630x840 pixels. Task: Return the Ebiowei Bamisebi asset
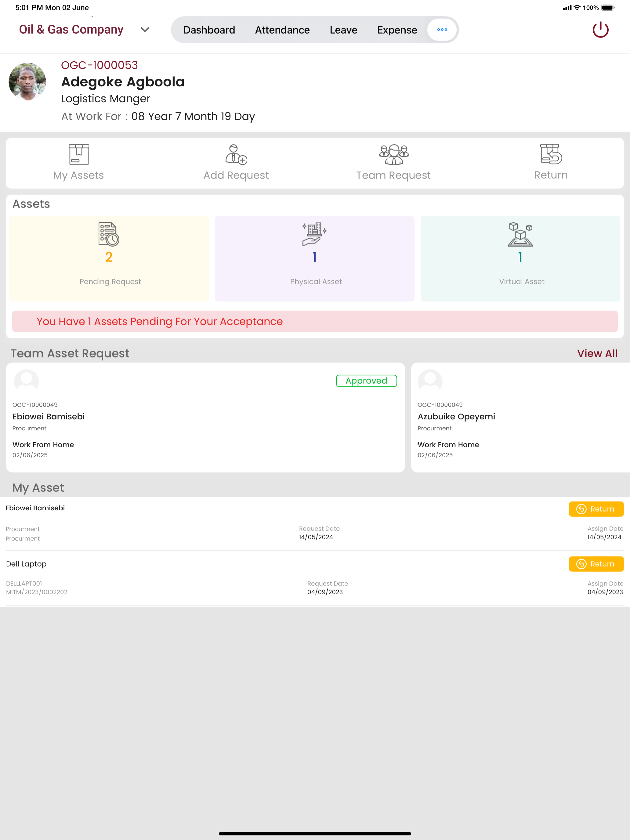coord(596,509)
